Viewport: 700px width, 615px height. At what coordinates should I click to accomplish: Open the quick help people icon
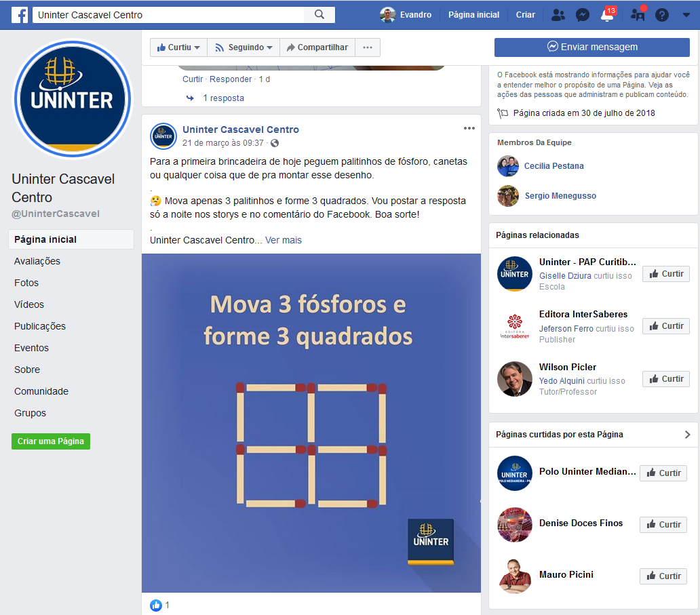point(638,14)
